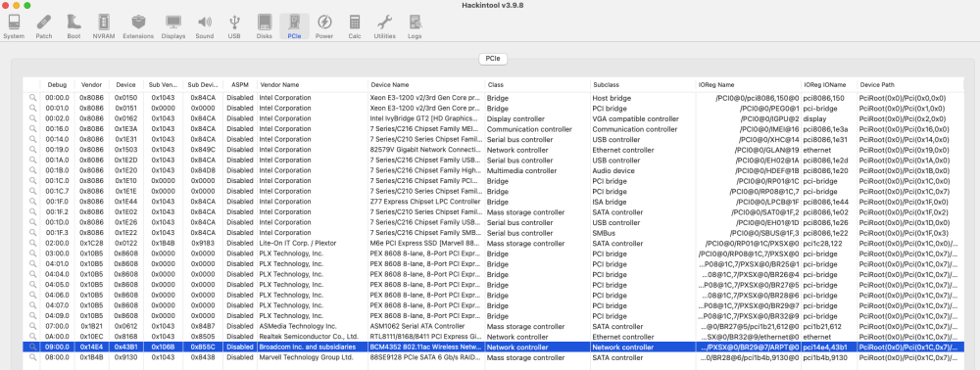Image resolution: width=980 pixels, height=370 pixels.
Task: Open the Sound toolbar section
Action: [x=205, y=26]
